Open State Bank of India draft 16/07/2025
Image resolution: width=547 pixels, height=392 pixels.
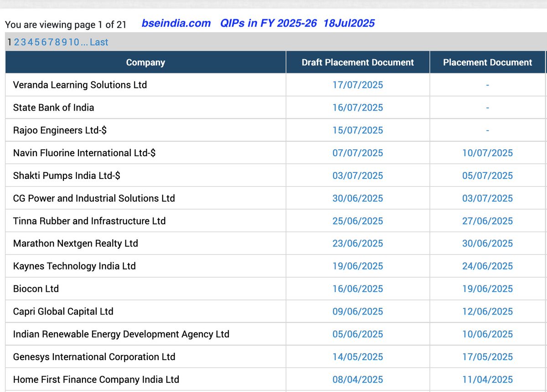(x=358, y=108)
